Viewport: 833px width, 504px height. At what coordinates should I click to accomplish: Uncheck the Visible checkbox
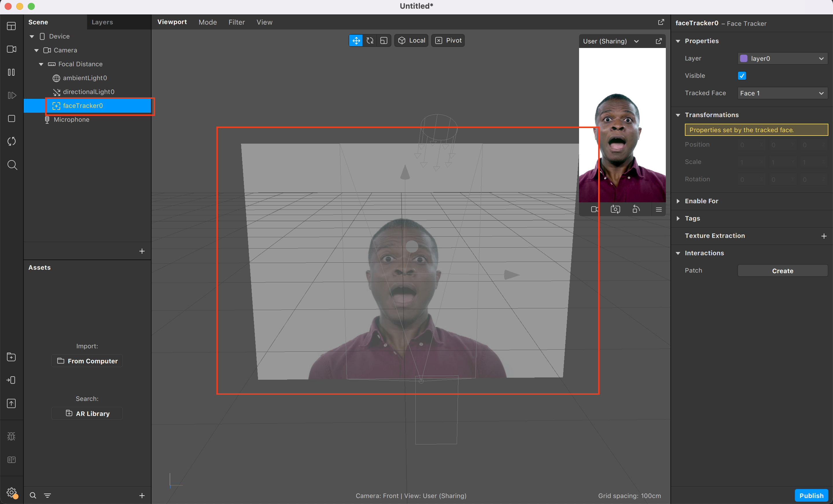pos(742,76)
